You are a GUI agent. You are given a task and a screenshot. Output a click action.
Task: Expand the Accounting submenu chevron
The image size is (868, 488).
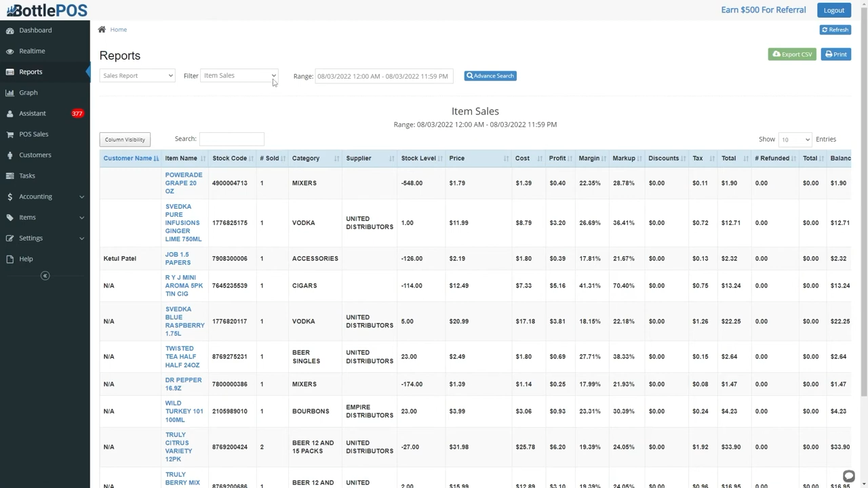81,197
